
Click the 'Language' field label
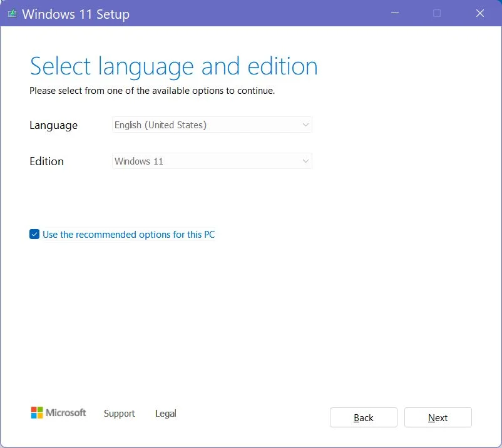tap(53, 125)
